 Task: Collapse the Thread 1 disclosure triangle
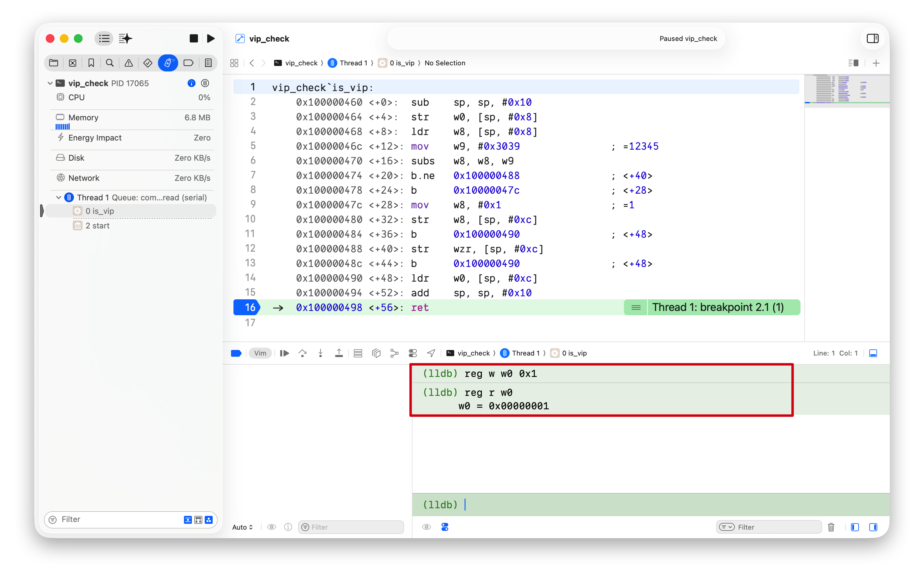pyautogui.click(x=59, y=198)
